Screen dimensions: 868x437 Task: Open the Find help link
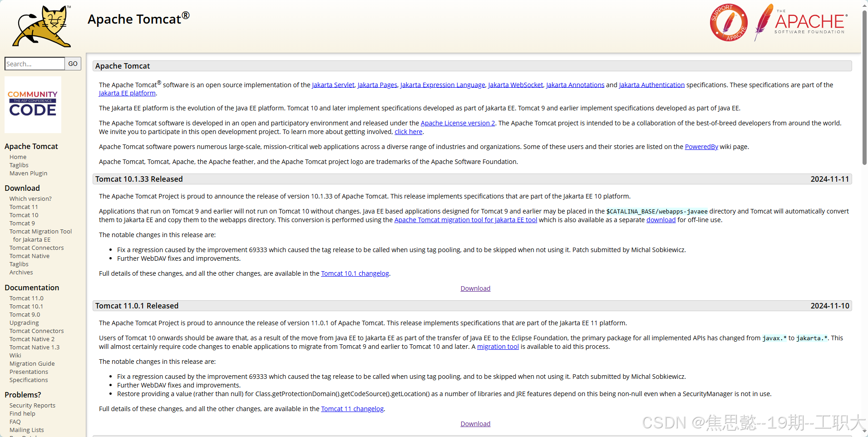22,413
